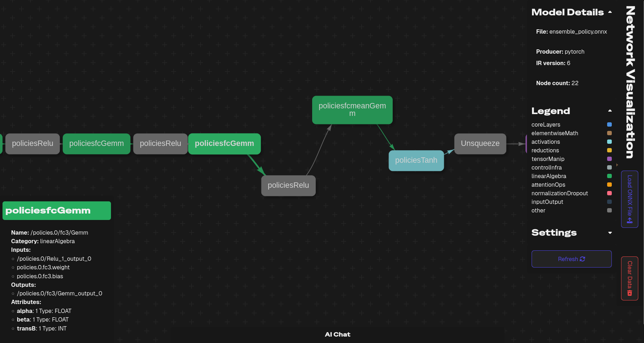Click the 'transB: 1 Type: INT' attribute

tap(42, 328)
